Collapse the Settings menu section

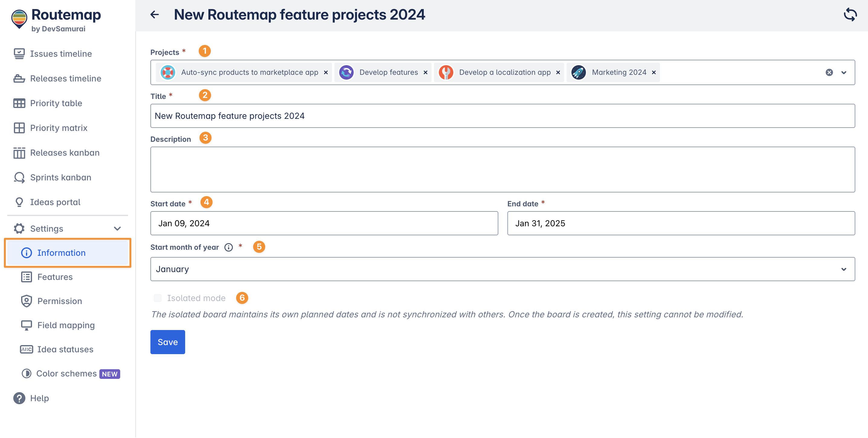[117, 229]
